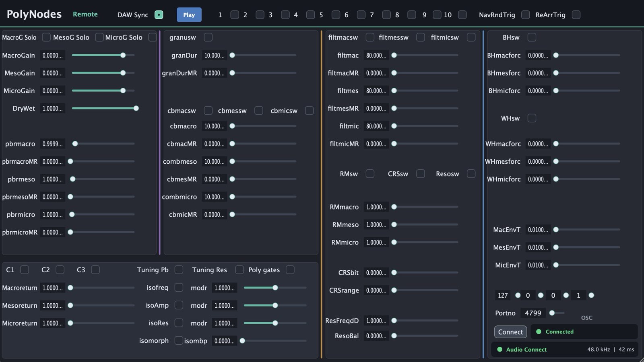This screenshot has width=644, height=362.
Task: Click the MacEnvT slider handle
Action: click(x=556, y=230)
